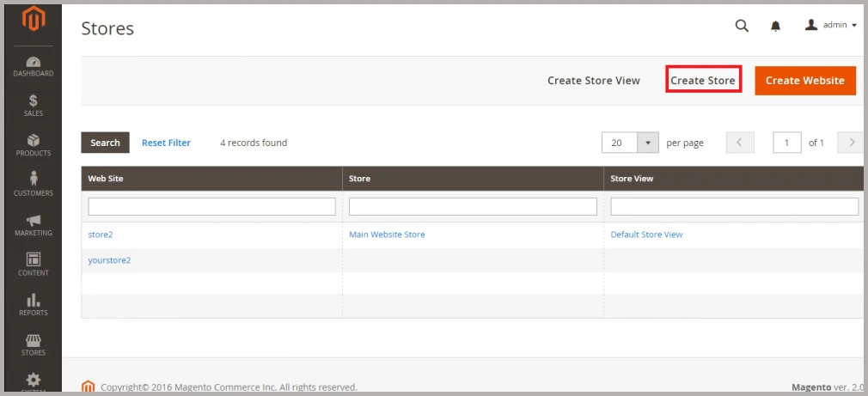Click the Web Site filter input field
The width and height of the screenshot is (868, 396).
[211, 207]
